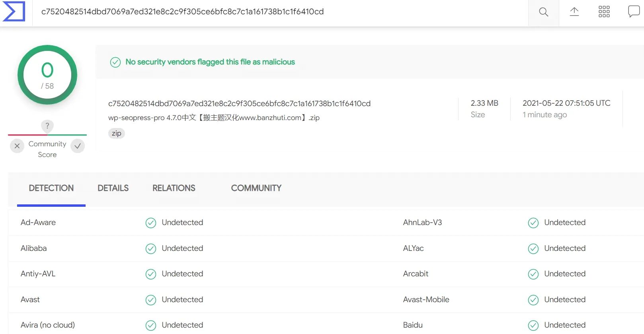Click 'No security vendors flagged' message
Image resolution: width=644 pixels, height=334 pixels.
(x=210, y=62)
